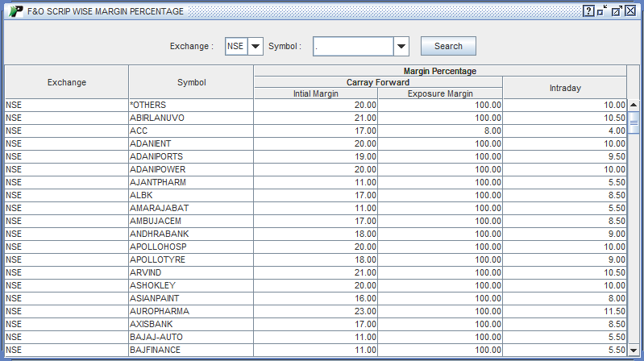The height and width of the screenshot is (361, 644).
Task: Click the iconify window arrow icon
Action: click(602, 11)
